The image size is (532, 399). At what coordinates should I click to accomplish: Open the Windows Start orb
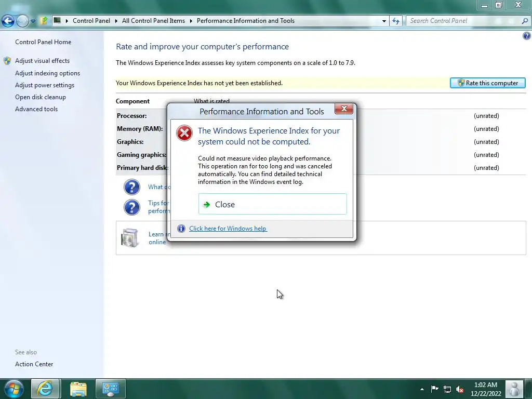pyautogui.click(x=14, y=389)
